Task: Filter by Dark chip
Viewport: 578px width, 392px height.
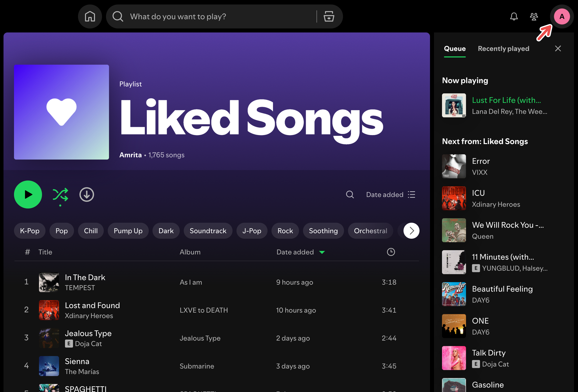Action: pos(166,231)
